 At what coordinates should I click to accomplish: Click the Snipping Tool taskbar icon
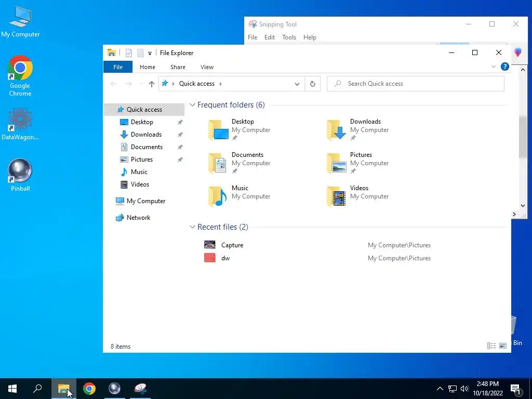pos(140,389)
